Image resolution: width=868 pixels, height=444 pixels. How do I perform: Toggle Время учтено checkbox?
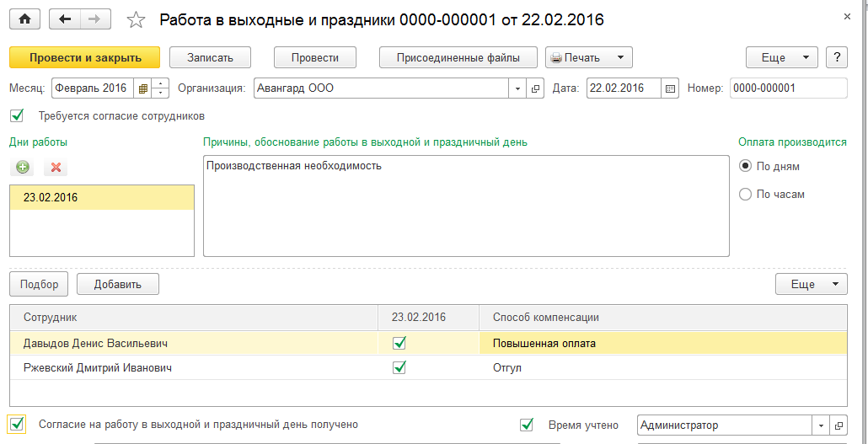coord(527,425)
